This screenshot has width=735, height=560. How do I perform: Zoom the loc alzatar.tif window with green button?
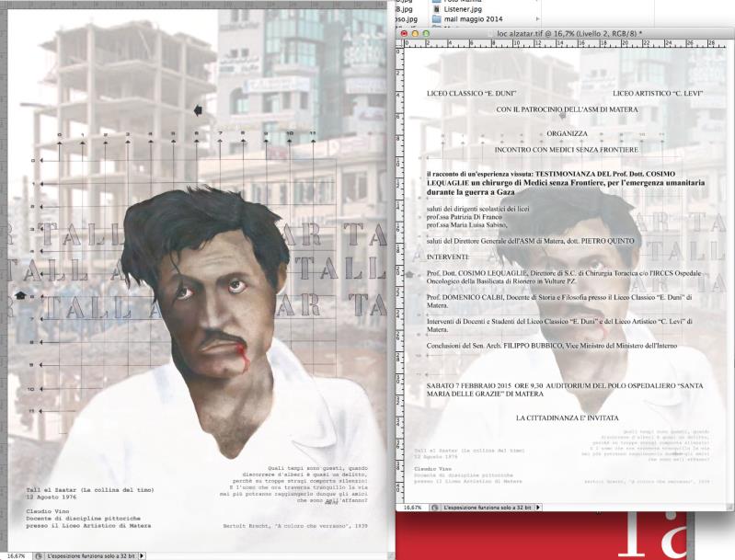pyautogui.click(x=426, y=33)
